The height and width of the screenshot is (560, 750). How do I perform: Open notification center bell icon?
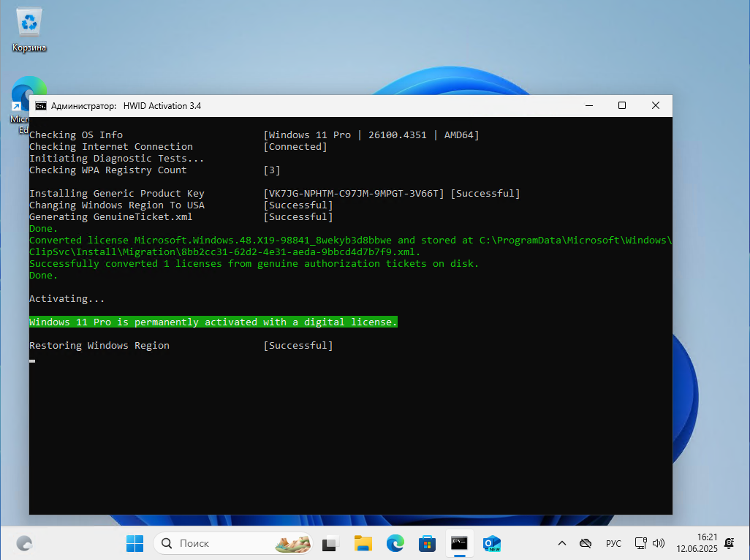pyautogui.click(x=730, y=543)
